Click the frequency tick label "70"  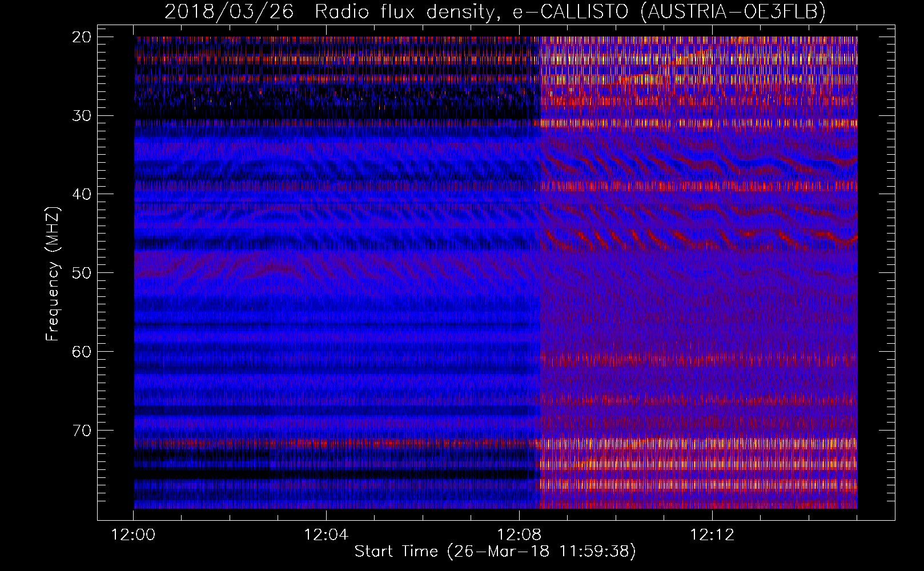pyautogui.click(x=82, y=430)
